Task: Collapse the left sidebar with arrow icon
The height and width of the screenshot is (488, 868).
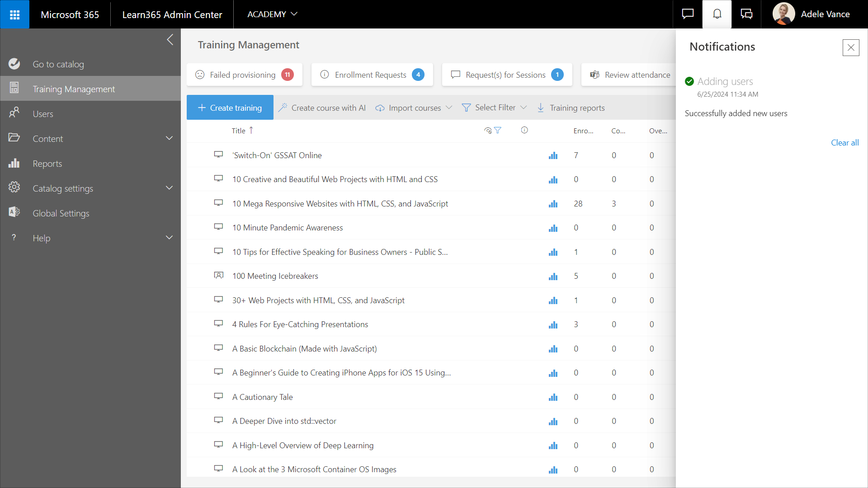Action: [x=170, y=40]
